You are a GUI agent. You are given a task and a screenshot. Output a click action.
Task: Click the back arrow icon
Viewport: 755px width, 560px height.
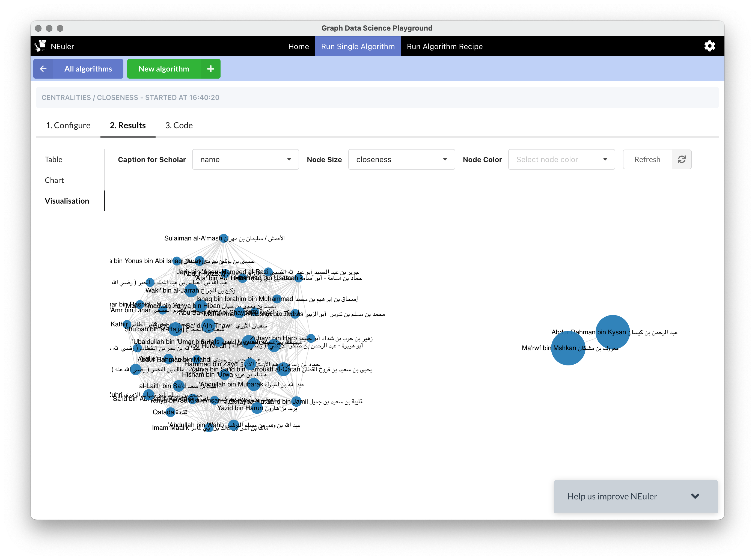pyautogui.click(x=43, y=69)
